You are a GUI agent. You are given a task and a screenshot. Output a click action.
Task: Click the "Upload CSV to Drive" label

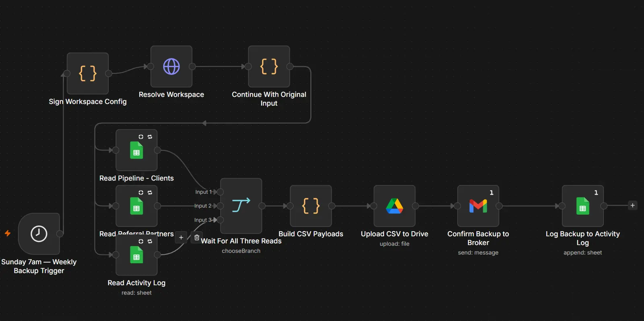coord(394,234)
